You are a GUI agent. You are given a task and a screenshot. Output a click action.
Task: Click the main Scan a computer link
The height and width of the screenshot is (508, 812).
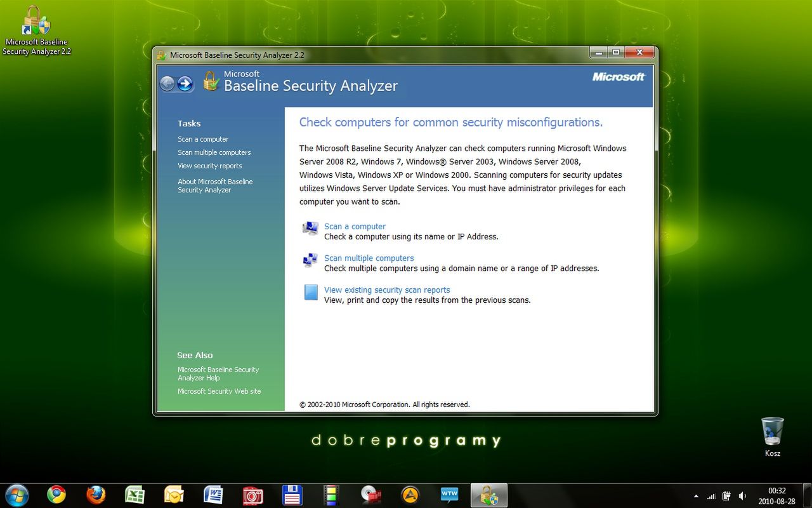click(355, 226)
